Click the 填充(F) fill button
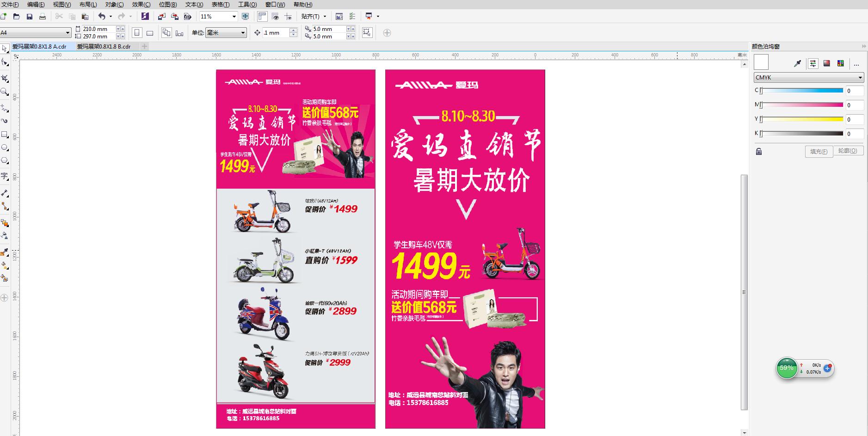 (819, 151)
